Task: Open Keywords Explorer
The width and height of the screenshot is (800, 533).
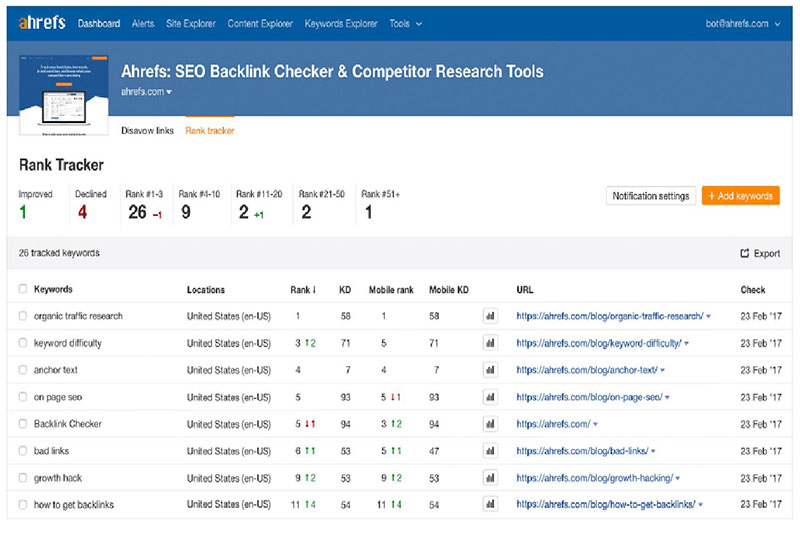Action: (341, 23)
